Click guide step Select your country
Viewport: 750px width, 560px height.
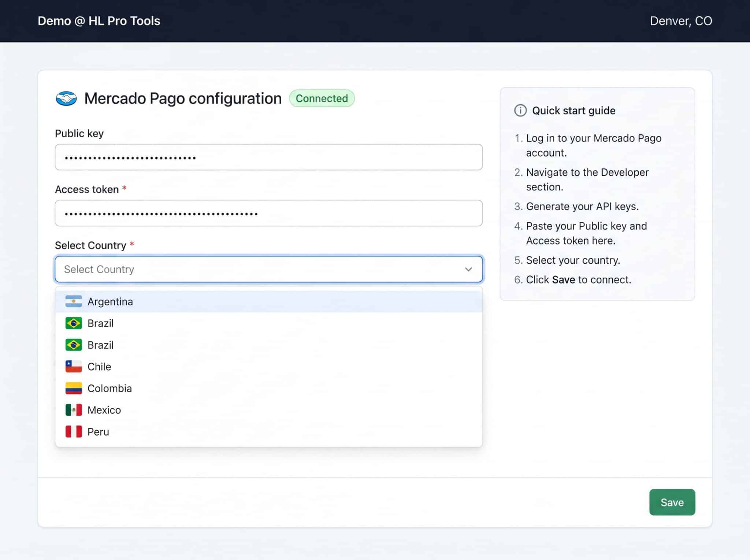[x=573, y=260]
